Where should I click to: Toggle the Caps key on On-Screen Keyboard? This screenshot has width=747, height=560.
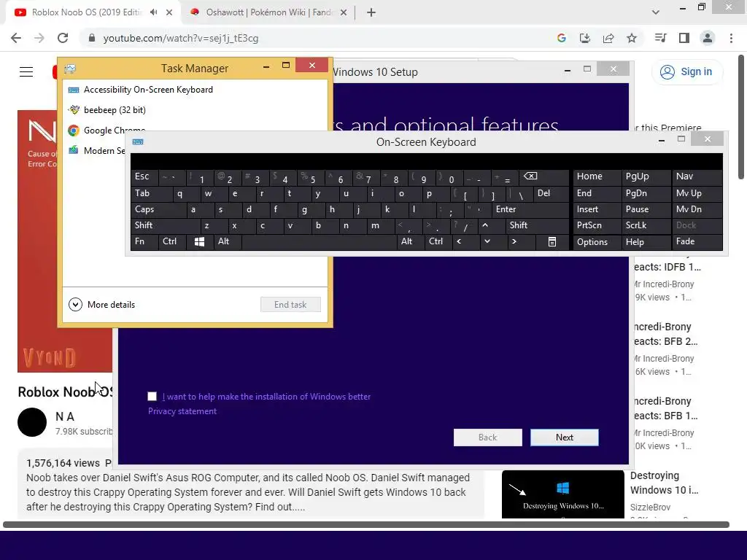pos(158,209)
